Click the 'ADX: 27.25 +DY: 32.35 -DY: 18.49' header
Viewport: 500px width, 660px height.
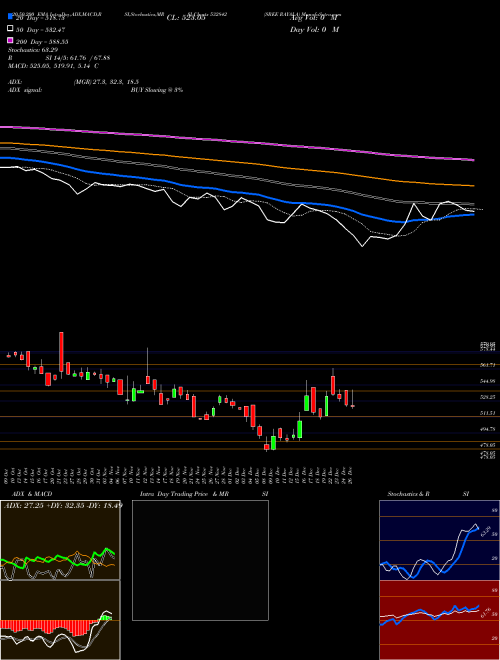pos(63,505)
